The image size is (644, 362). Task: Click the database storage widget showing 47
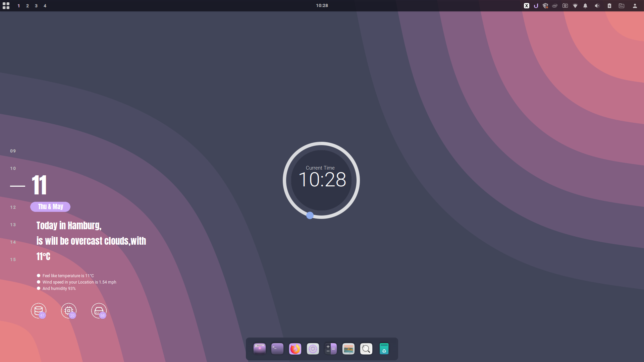click(x=39, y=311)
